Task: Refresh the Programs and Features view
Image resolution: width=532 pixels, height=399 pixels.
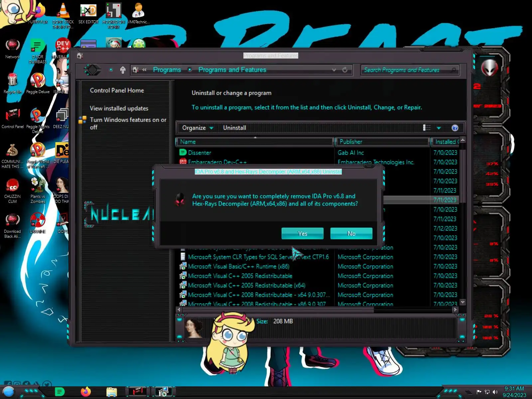Action: tap(345, 70)
